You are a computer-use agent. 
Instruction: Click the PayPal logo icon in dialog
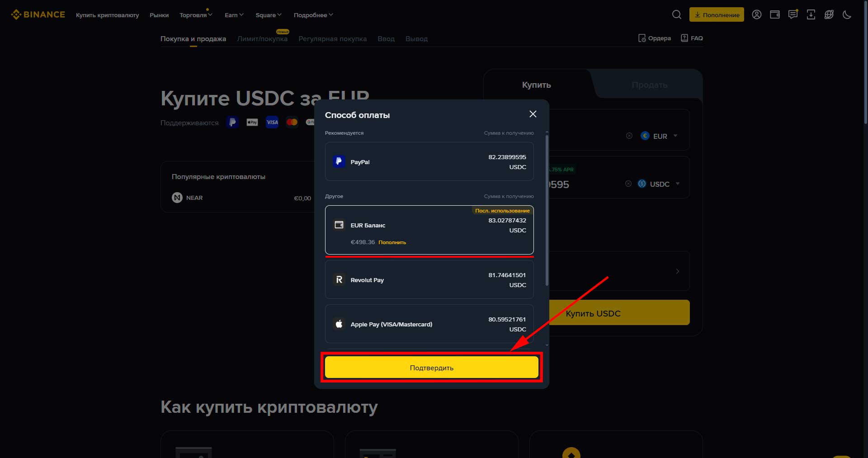[x=339, y=161]
